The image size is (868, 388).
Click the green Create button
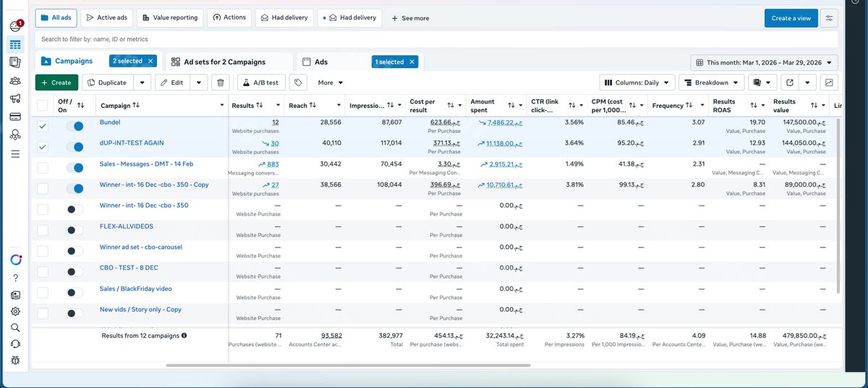[x=56, y=83]
